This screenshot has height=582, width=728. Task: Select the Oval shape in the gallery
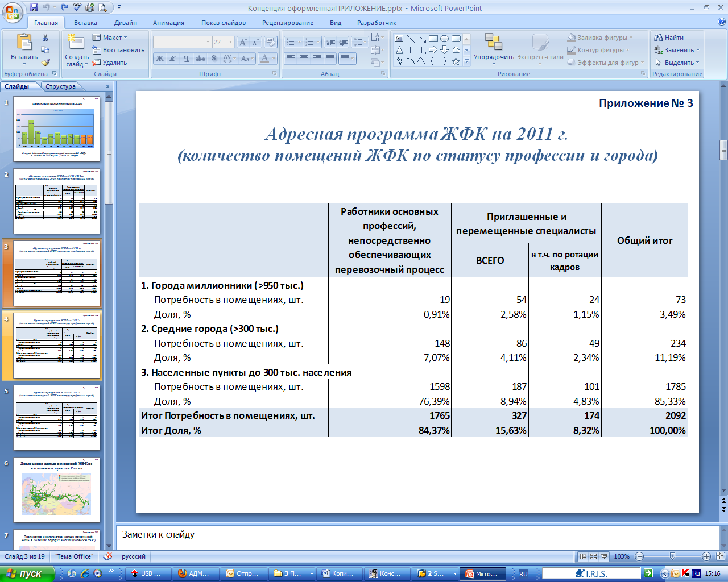[x=445, y=39]
